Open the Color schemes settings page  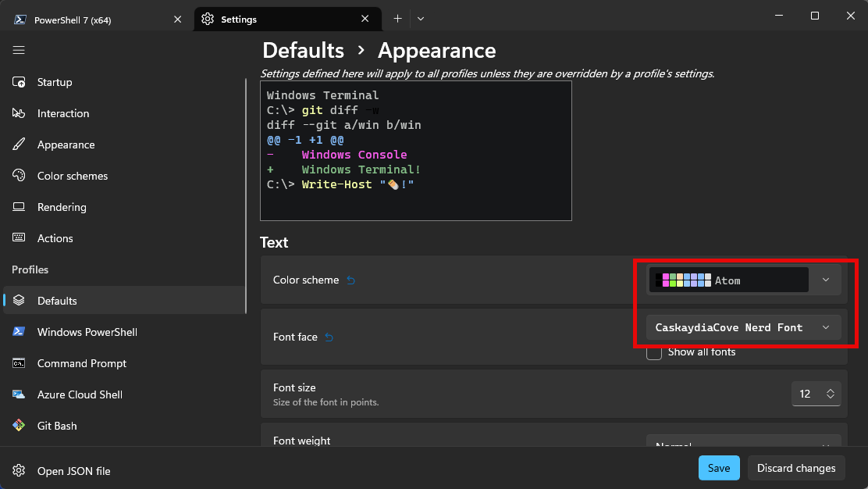click(x=124, y=176)
